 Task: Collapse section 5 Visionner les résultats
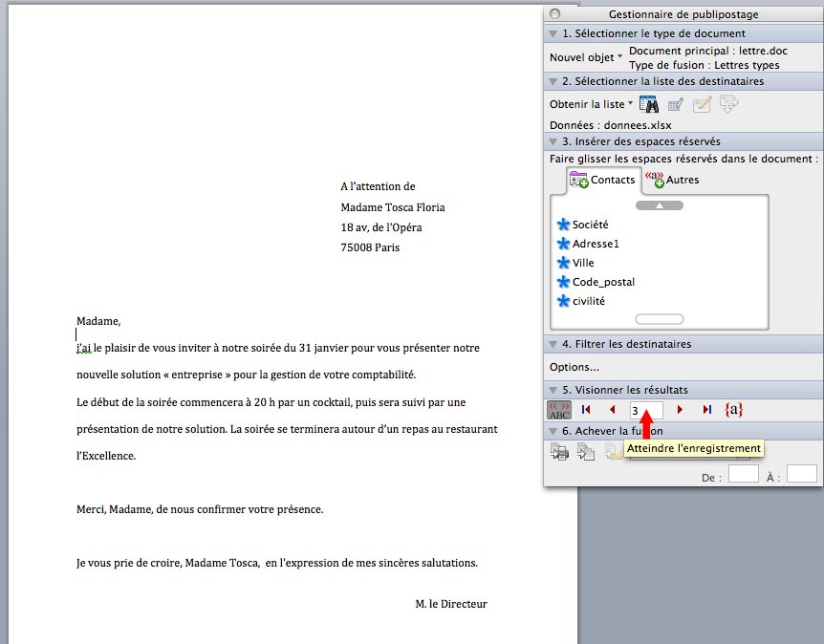pos(553,389)
